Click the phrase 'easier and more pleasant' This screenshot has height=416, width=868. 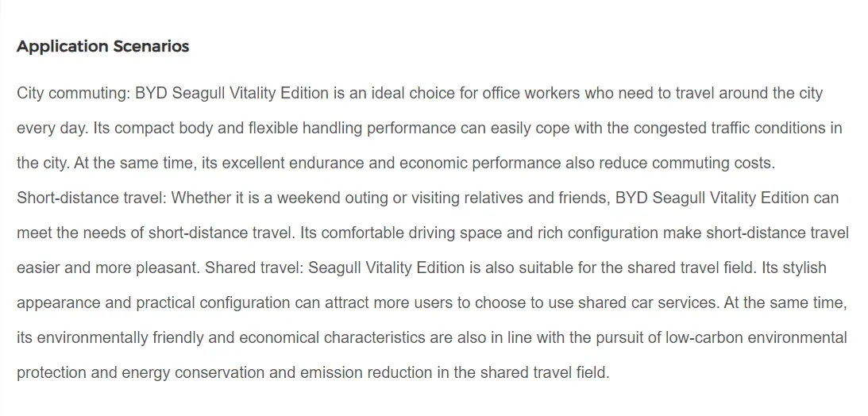click(106, 268)
